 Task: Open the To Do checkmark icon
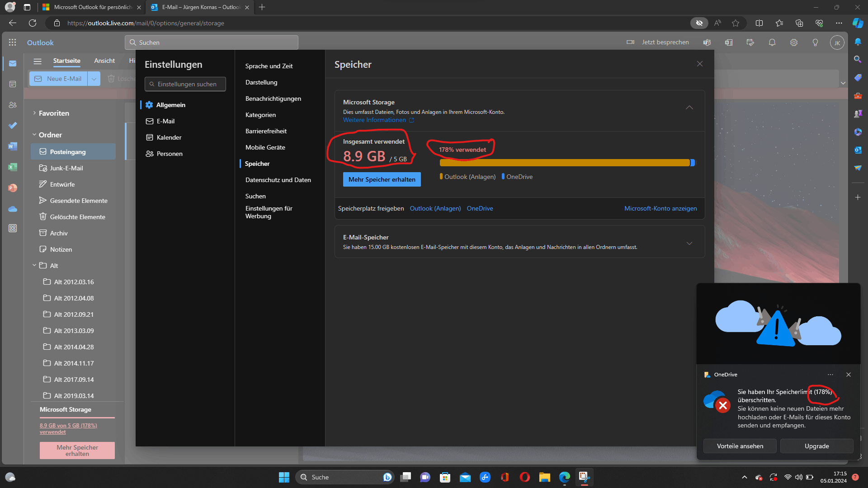coord(13,126)
